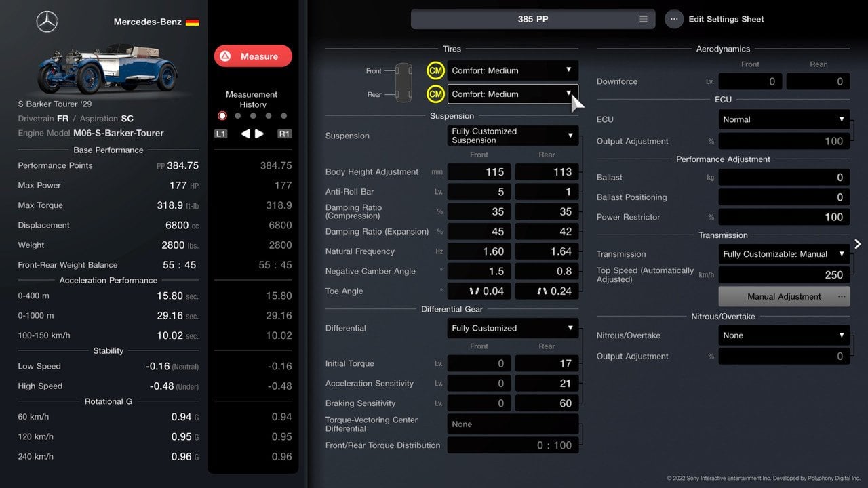Click the front tire CM compound badge

click(435, 70)
